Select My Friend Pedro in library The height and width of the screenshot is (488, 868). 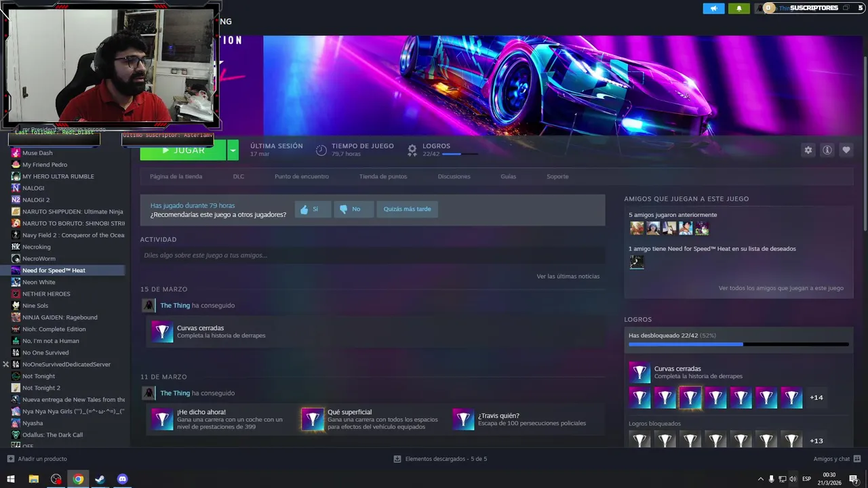pos(45,165)
